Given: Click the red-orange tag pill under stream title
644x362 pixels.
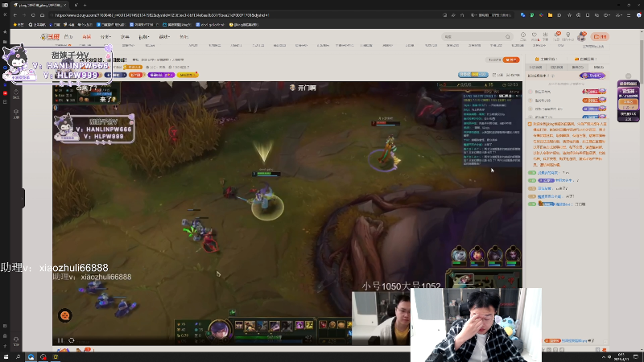Looking at the screenshot, I should tap(135, 75).
